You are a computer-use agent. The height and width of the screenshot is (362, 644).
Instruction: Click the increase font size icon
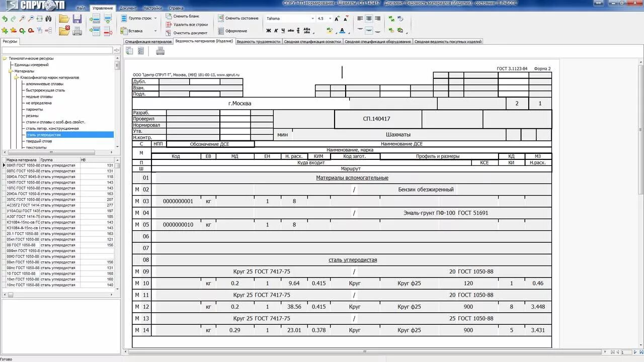pos(337,19)
